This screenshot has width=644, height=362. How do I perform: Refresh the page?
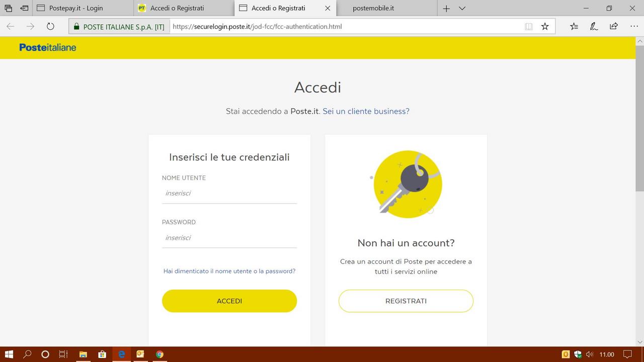pyautogui.click(x=50, y=26)
